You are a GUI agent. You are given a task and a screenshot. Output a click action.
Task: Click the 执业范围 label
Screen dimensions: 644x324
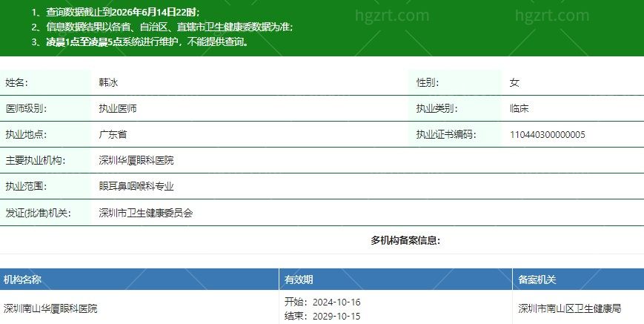click(26, 186)
